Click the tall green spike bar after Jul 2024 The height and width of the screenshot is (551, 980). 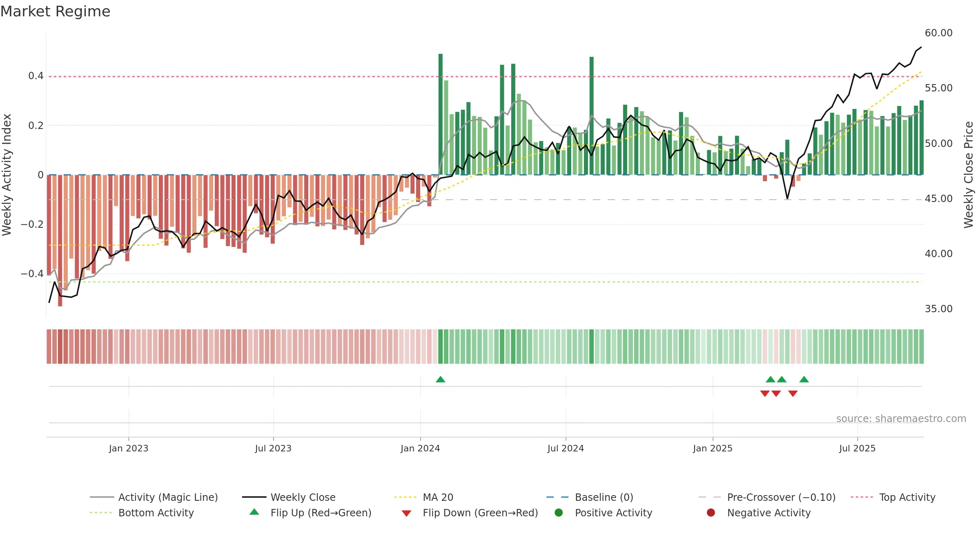[x=592, y=116]
